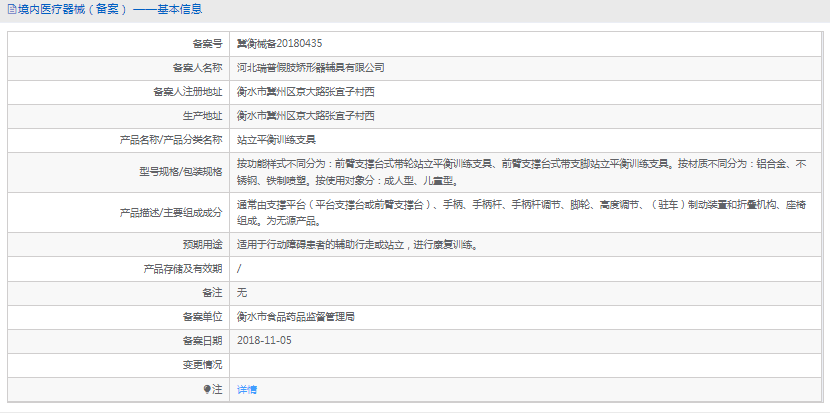This screenshot has height=413, width=830.
Task: Click the 产品存储及有效期 label
Action: (183, 269)
